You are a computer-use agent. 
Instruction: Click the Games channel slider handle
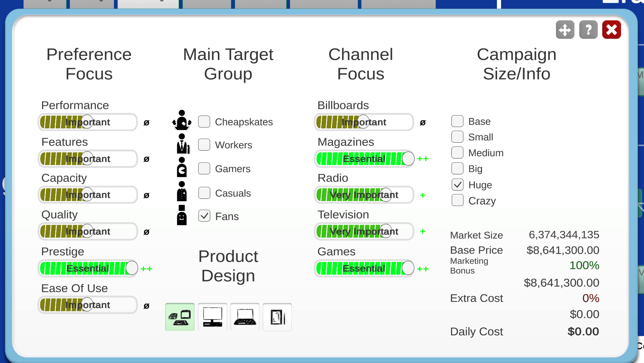pyautogui.click(x=408, y=268)
